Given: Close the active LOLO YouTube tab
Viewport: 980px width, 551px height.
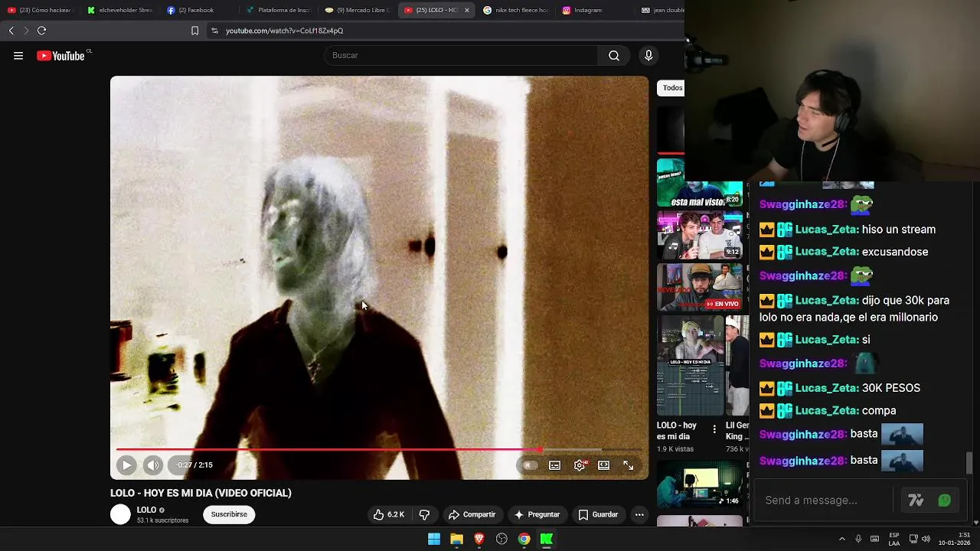Looking at the screenshot, I should (466, 10).
